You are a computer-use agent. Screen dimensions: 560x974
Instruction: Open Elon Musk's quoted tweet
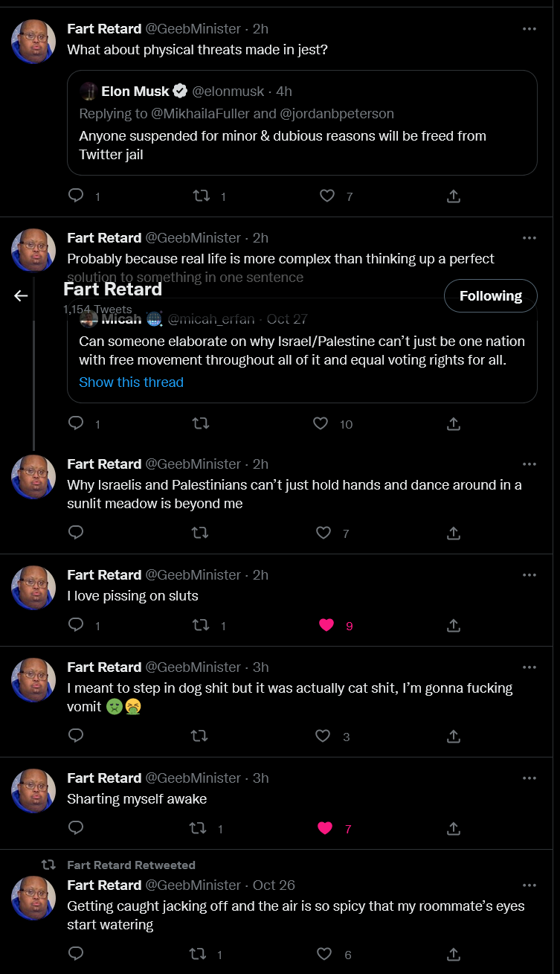coord(302,123)
